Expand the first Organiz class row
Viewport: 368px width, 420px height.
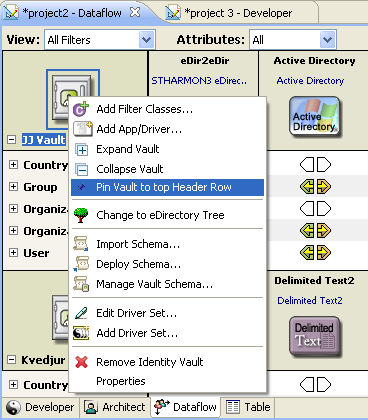pyautogui.click(x=13, y=209)
